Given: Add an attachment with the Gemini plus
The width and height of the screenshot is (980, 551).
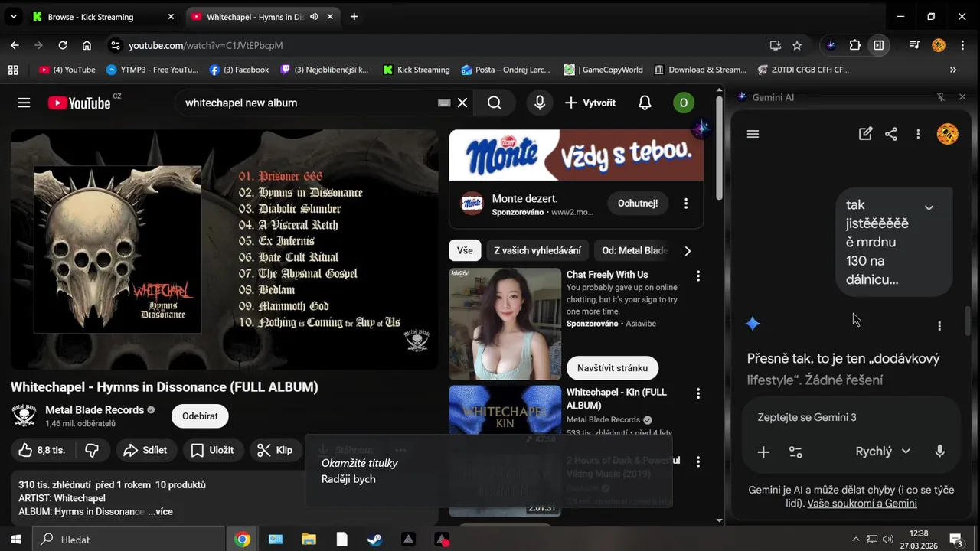Looking at the screenshot, I should 763,452.
